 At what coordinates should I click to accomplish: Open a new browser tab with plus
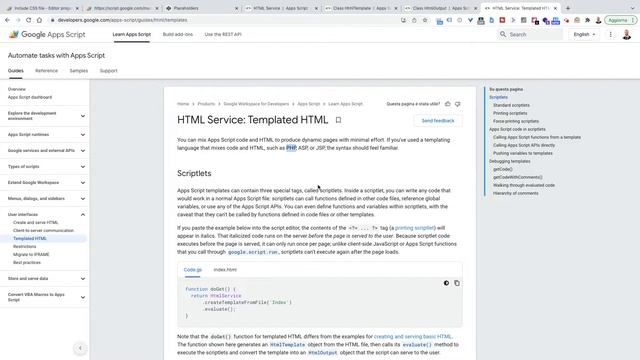[568, 8]
